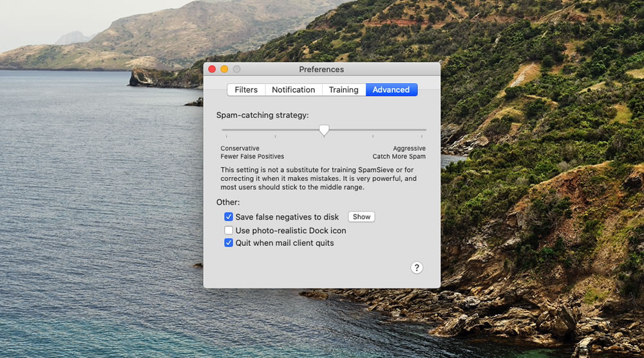644x358 pixels.
Task: Minimize the Preferences window
Action: coord(224,69)
